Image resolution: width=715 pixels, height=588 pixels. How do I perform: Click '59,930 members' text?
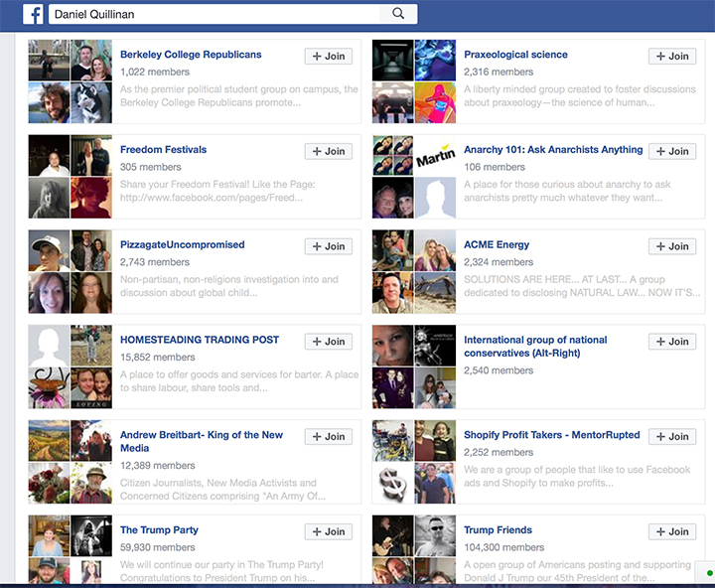pyautogui.click(x=157, y=547)
